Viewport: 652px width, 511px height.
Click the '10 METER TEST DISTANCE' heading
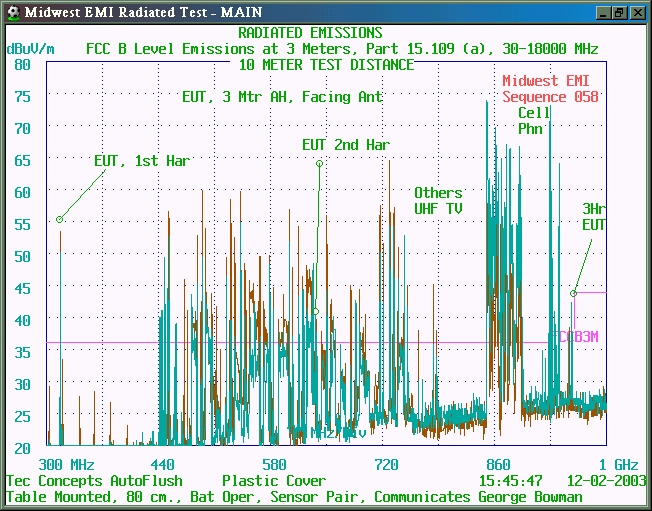pos(325,65)
